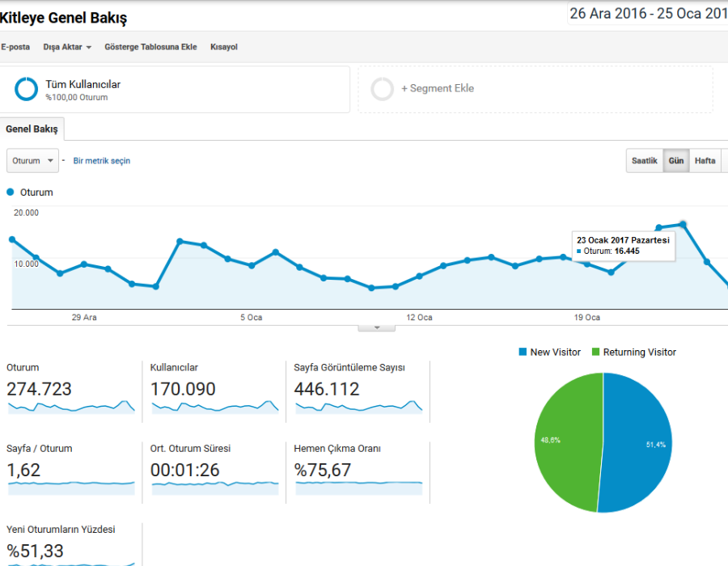The width and height of the screenshot is (728, 566).
Task: Click the E-posta menu item
Action: pyautogui.click(x=15, y=47)
